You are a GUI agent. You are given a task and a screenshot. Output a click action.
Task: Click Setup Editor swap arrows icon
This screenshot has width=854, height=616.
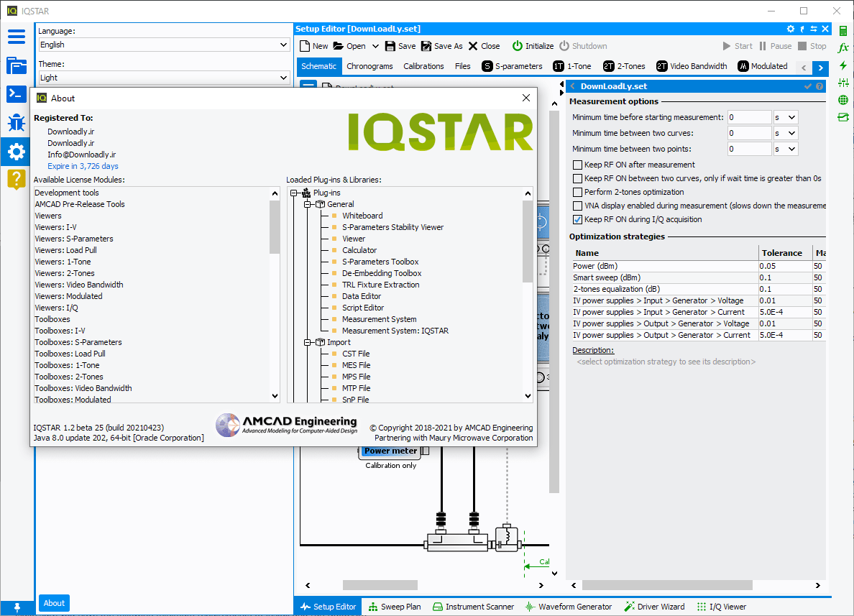click(x=814, y=29)
